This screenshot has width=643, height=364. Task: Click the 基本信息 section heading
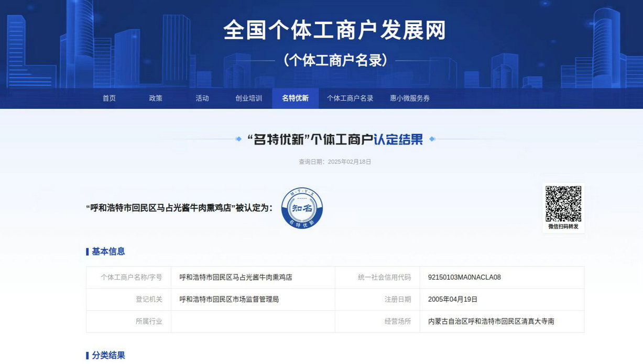click(x=108, y=251)
